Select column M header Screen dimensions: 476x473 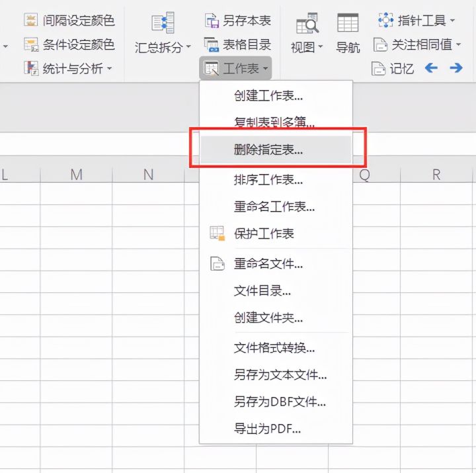[x=76, y=175]
